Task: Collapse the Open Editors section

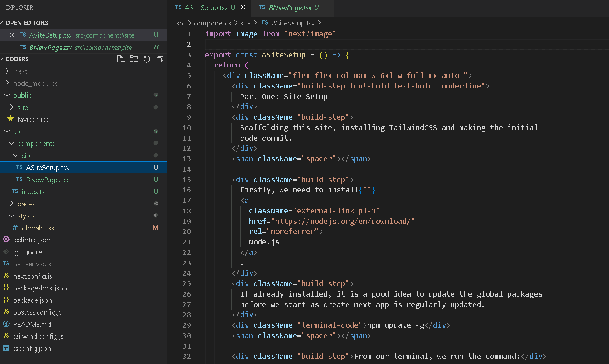Action: coord(26,23)
